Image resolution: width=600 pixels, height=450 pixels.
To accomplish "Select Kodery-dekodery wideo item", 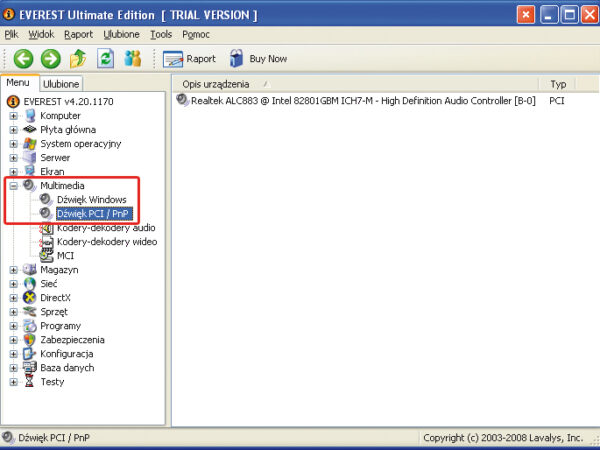I will pos(106,242).
